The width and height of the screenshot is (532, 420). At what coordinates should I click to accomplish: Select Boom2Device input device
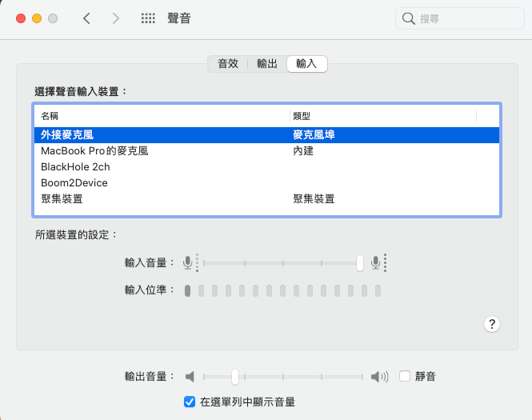(266, 182)
